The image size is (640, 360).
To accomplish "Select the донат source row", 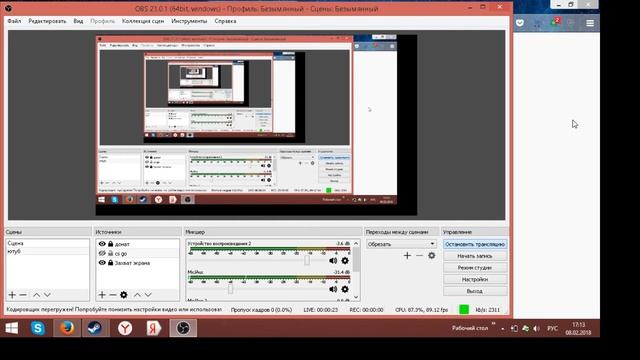I will [138, 244].
